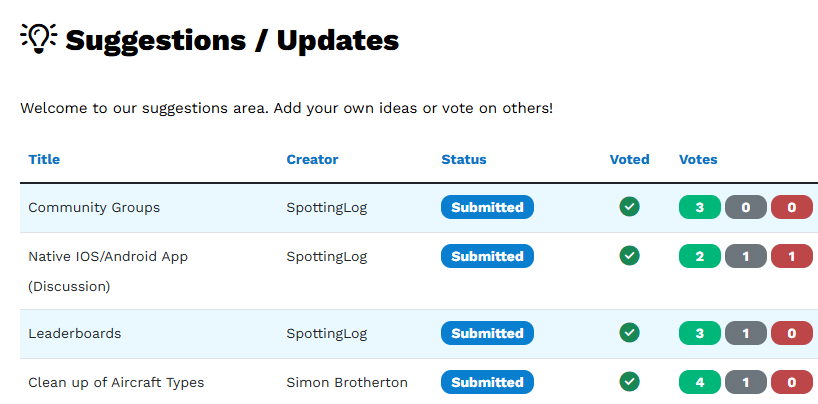Sort table by Voted column header

click(x=629, y=159)
